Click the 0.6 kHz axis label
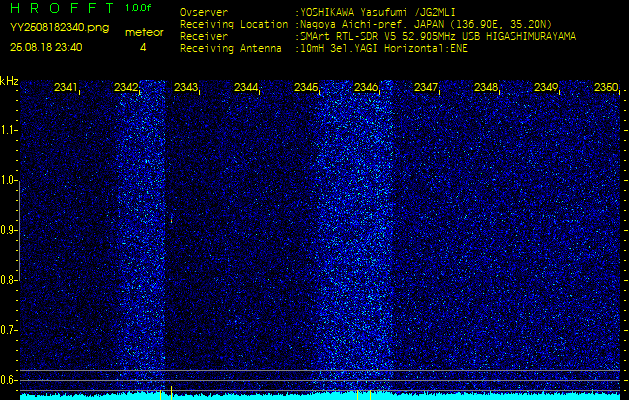The width and height of the screenshot is (629, 400). pyautogui.click(x=8, y=380)
